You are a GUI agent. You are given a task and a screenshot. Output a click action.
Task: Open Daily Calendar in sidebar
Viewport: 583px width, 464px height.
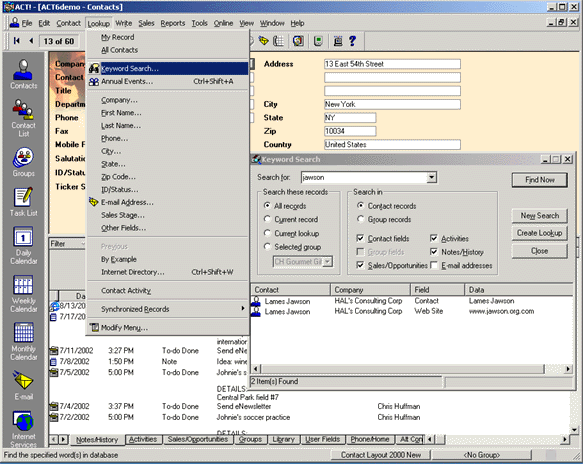23,245
